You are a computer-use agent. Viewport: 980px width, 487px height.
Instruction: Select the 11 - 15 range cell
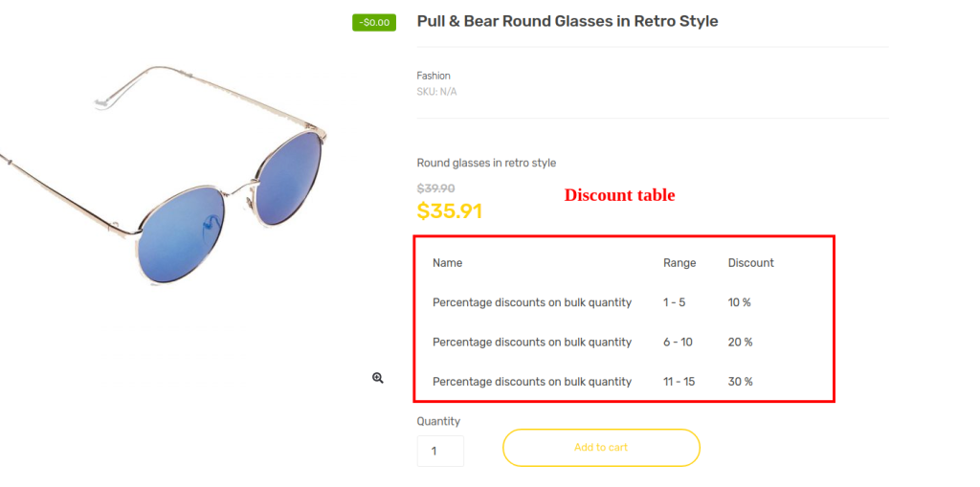click(x=679, y=382)
